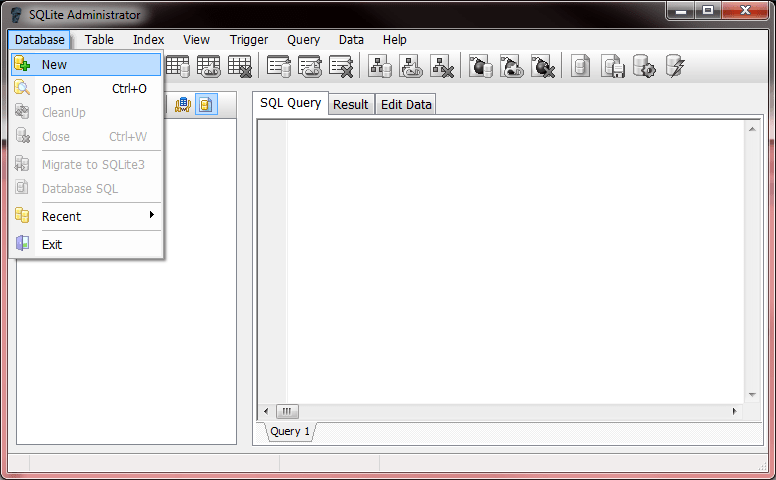
Task: Click the horizontal scrollbar thumb
Action: pos(287,411)
